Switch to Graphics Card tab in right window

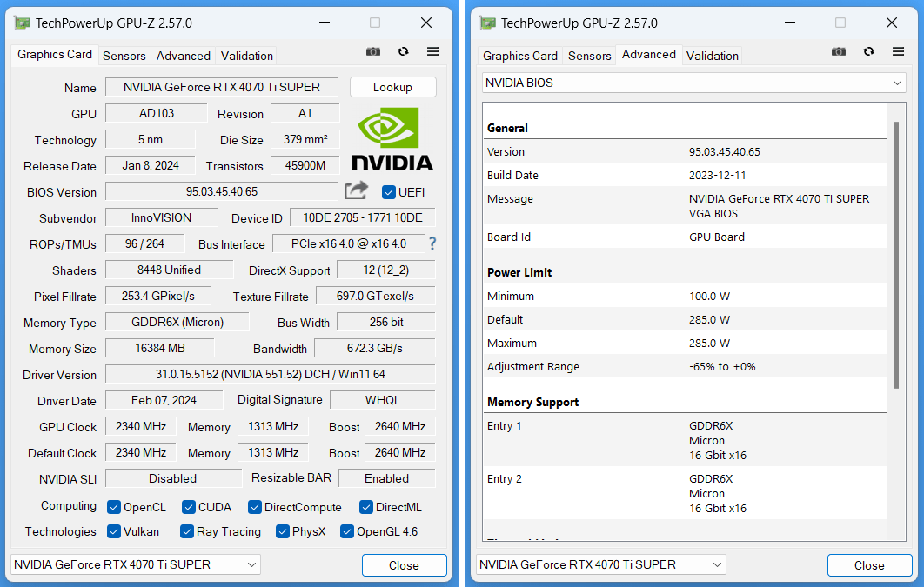(519, 56)
